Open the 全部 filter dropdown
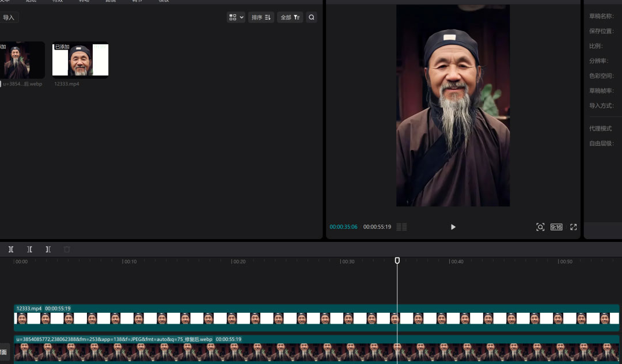622x364 pixels. click(290, 17)
